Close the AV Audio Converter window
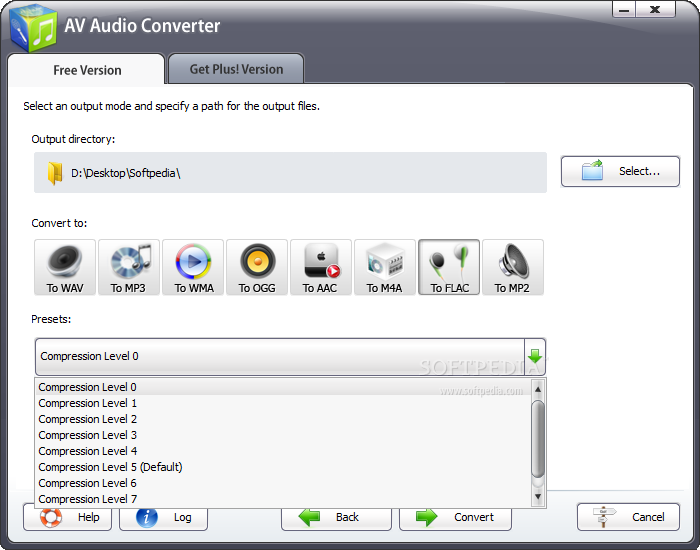The height and width of the screenshot is (550, 700). click(655, 10)
